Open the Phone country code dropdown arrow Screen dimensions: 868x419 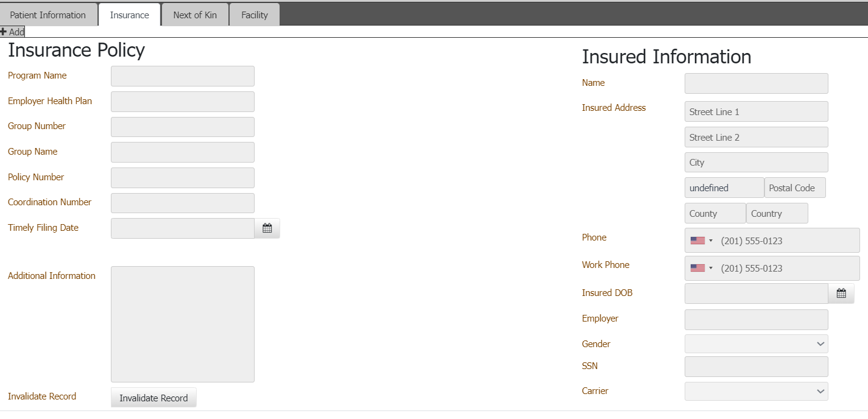711,241
